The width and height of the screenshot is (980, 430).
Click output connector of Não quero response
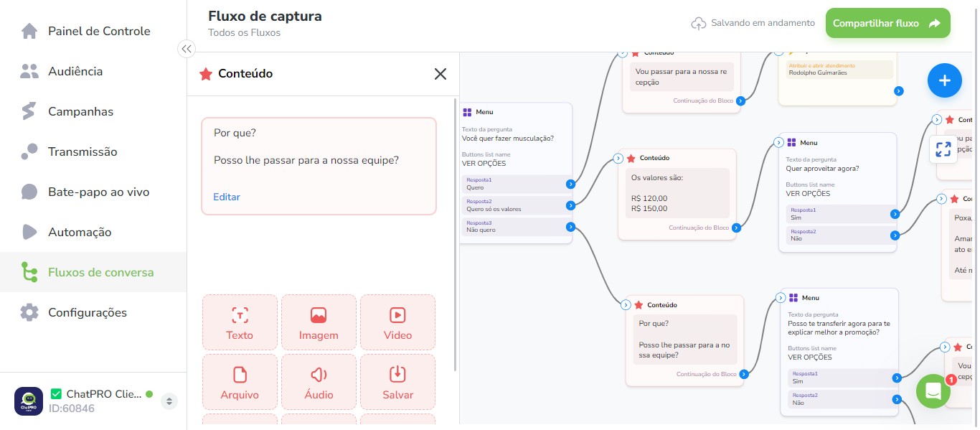pyautogui.click(x=570, y=227)
